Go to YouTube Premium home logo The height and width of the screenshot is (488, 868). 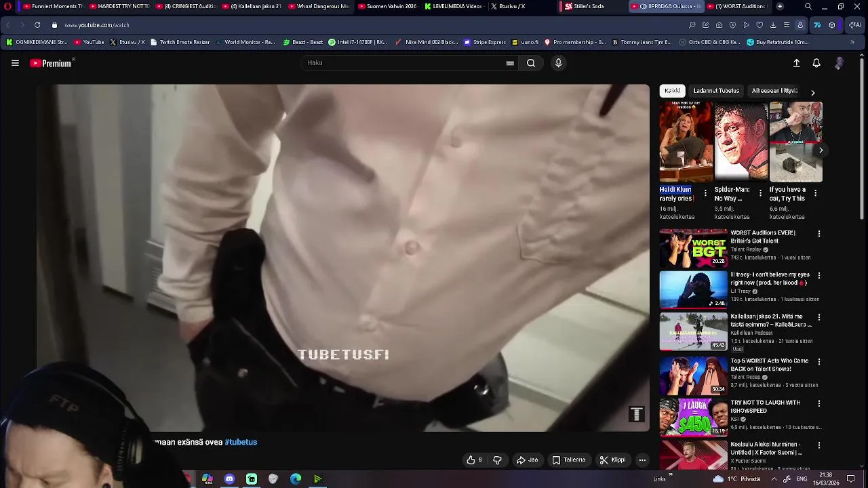pos(52,63)
